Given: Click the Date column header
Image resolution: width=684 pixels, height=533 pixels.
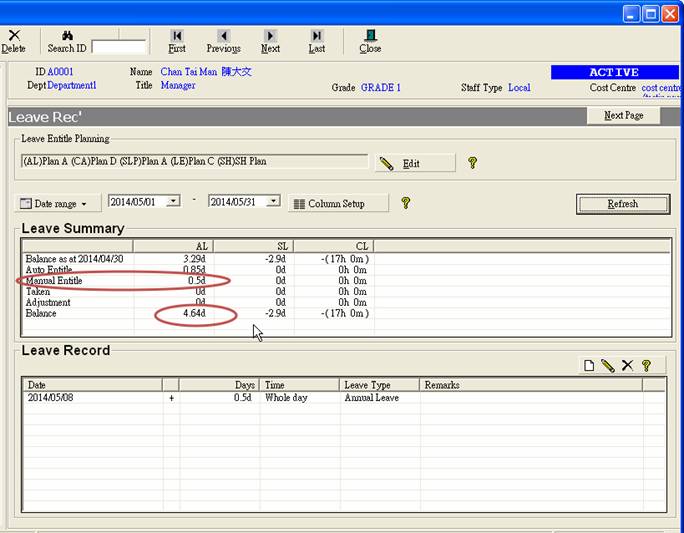Looking at the screenshot, I should pos(92,385).
